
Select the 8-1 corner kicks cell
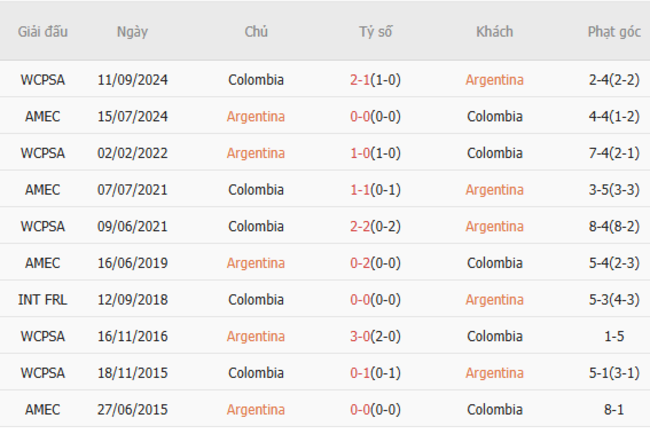point(614,409)
